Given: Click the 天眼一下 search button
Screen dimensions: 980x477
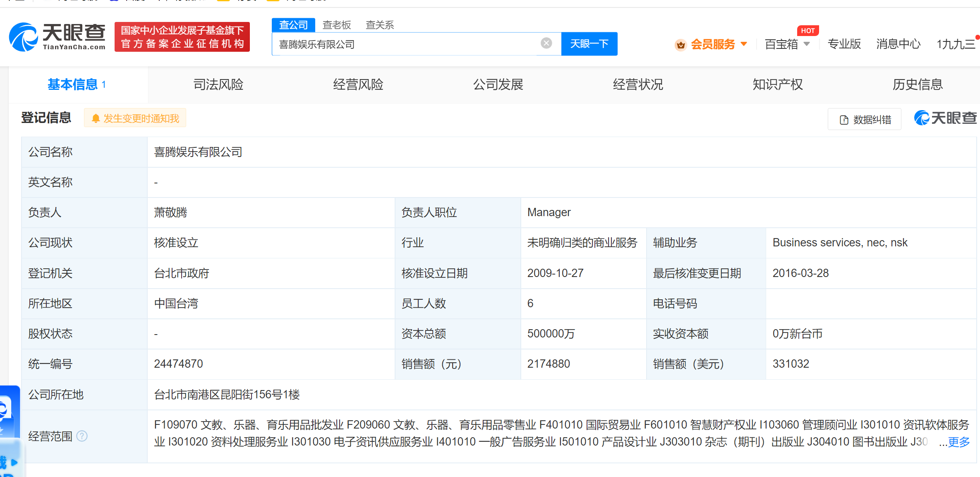Looking at the screenshot, I should tap(589, 44).
